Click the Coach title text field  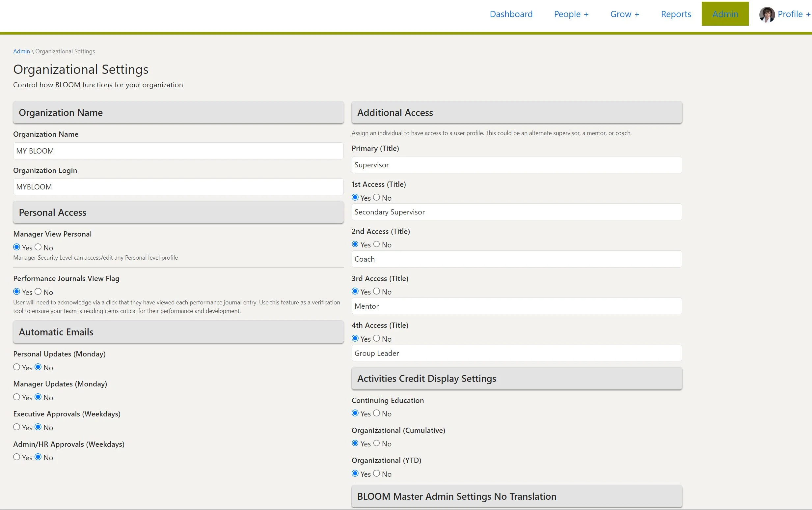click(x=516, y=259)
